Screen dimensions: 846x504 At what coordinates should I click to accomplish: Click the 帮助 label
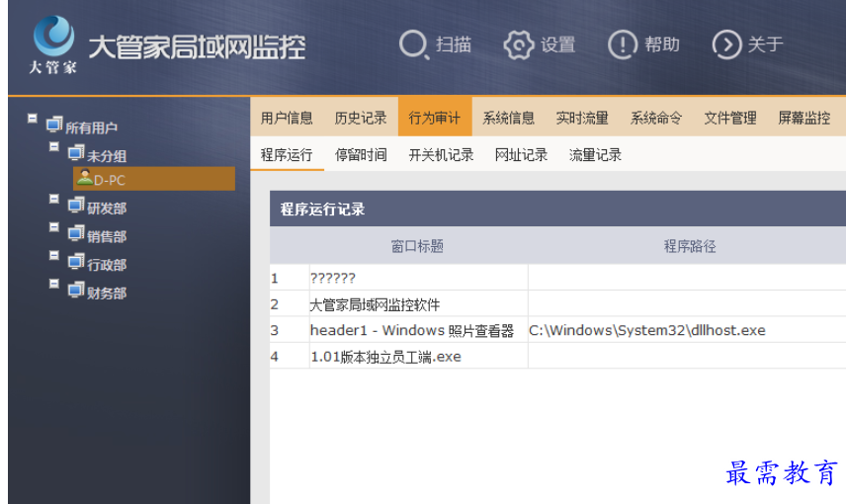[662, 44]
